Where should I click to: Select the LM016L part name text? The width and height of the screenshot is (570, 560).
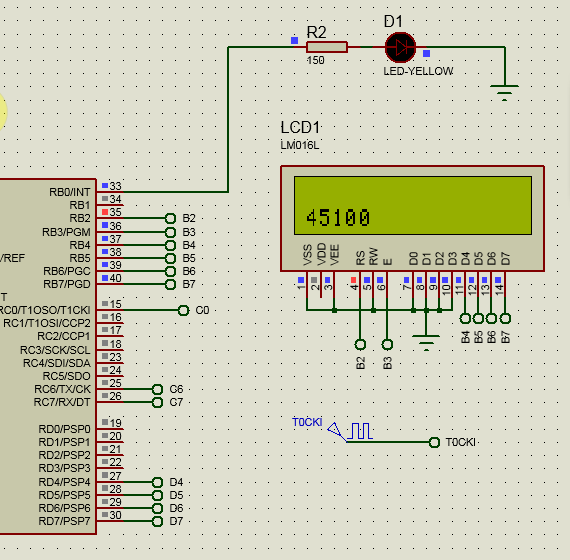click(300, 145)
